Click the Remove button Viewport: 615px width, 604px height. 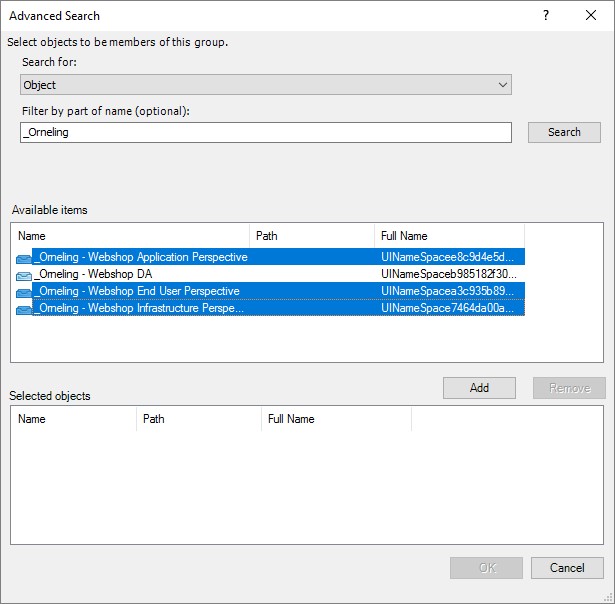point(569,388)
